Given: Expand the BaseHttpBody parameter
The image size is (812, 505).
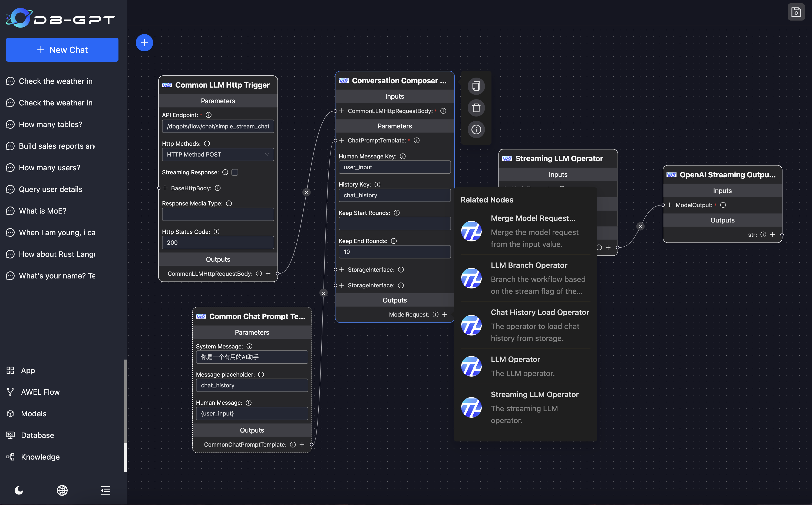Looking at the screenshot, I should pyautogui.click(x=165, y=188).
